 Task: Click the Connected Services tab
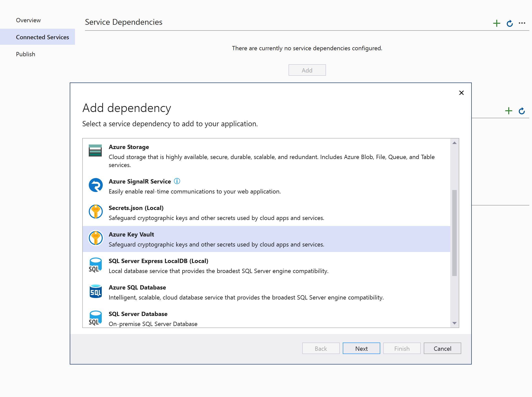click(x=42, y=37)
